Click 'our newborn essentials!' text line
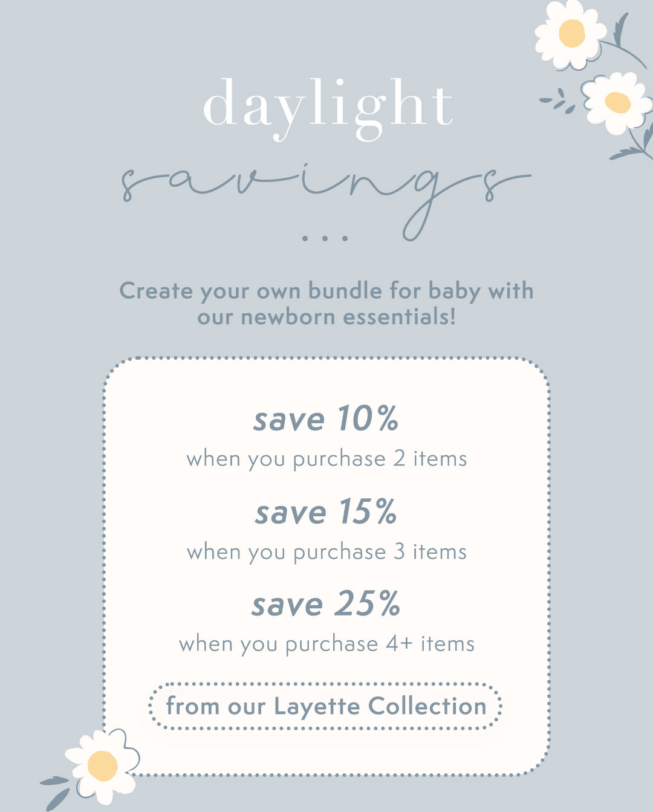Image resolution: width=653 pixels, height=812 pixels. [x=326, y=317]
